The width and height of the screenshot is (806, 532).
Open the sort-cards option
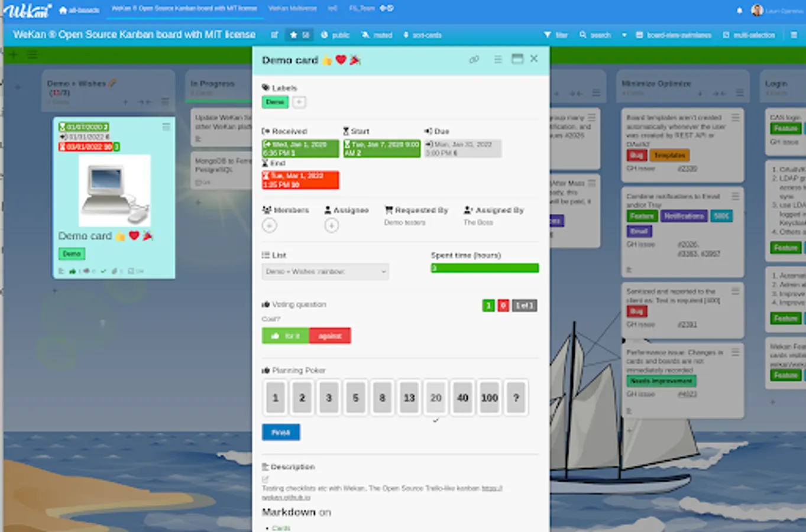click(422, 35)
